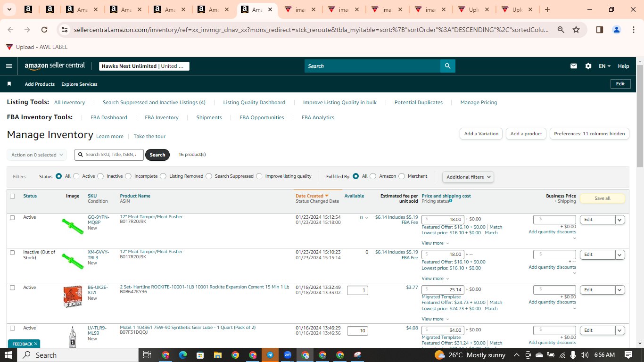Check the box for SKU GQ-9YPN-MQ8P row

tap(12, 218)
